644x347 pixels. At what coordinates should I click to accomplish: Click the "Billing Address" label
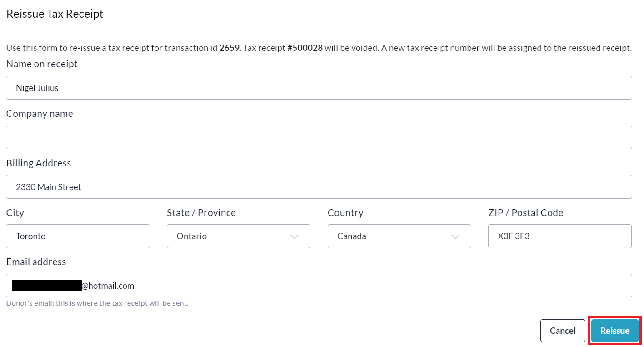pyautogui.click(x=39, y=163)
